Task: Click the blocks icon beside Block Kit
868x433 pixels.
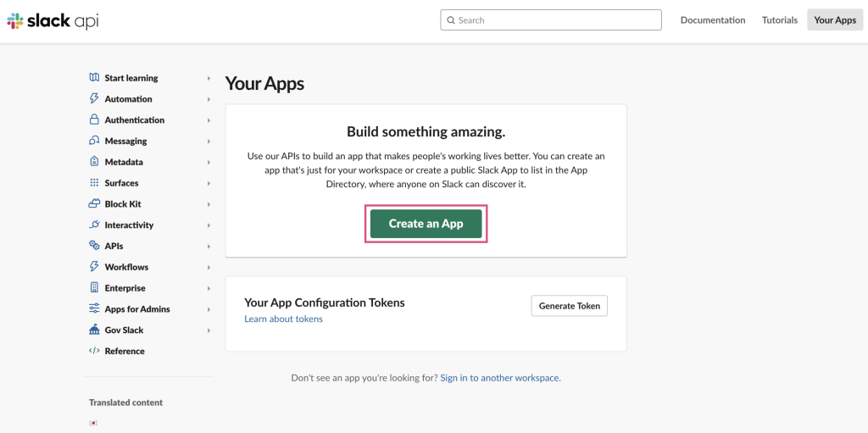Action: tap(94, 204)
